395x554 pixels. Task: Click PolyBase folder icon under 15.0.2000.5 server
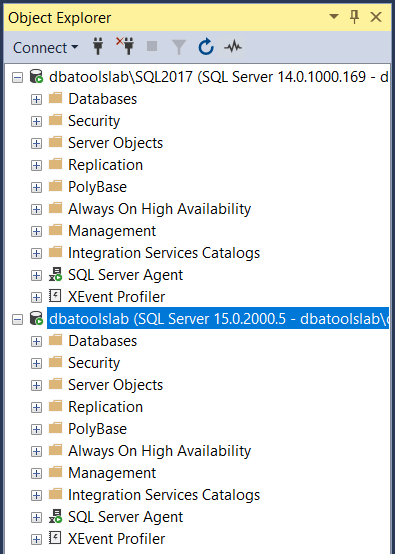(55, 428)
